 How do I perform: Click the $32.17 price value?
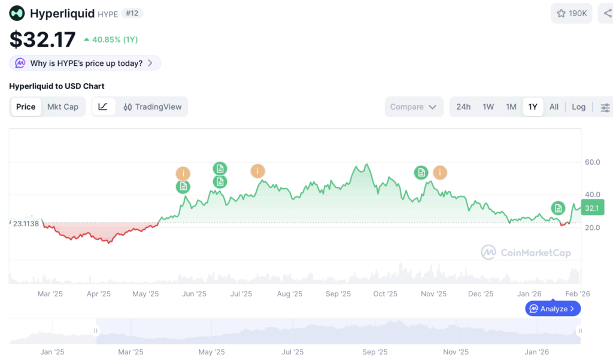click(x=43, y=40)
